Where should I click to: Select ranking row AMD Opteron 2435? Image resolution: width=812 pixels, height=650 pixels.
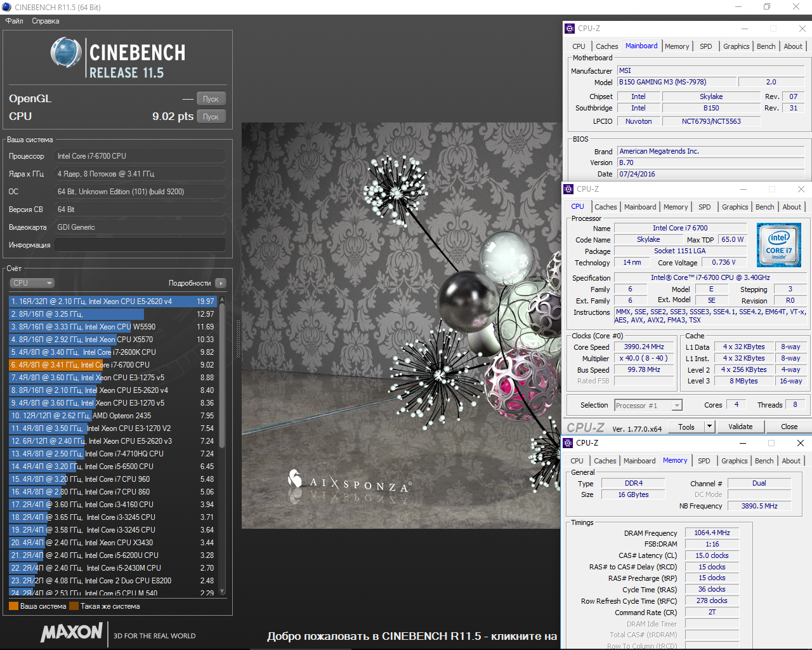click(x=113, y=416)
